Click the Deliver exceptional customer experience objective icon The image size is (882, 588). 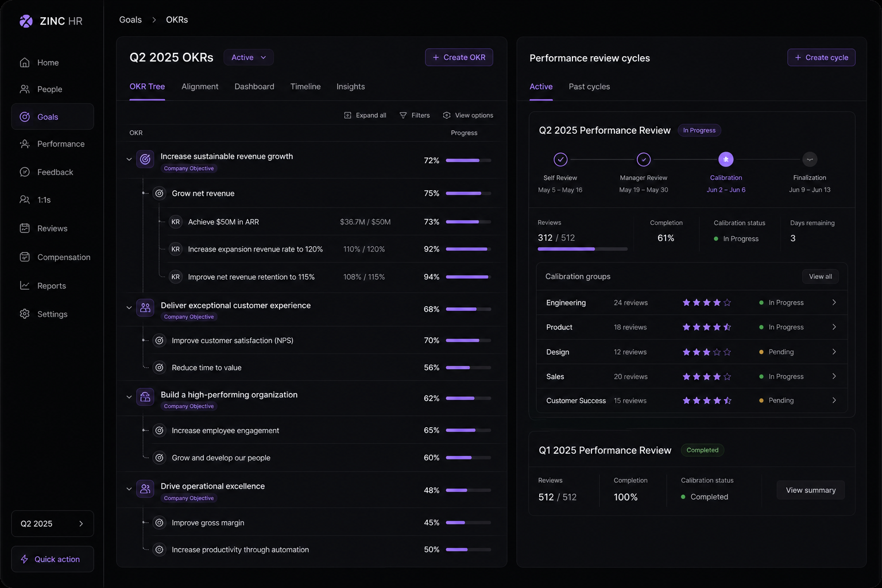[x=145, y=308]
